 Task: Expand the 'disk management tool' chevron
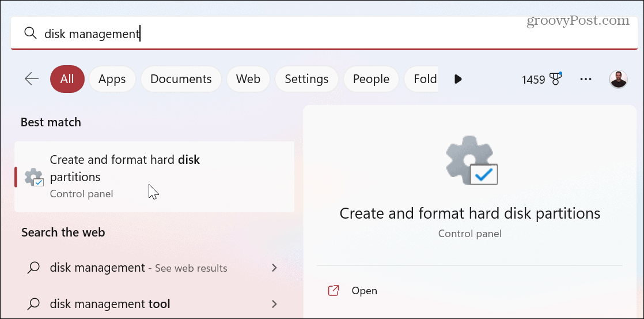(274, 304)
